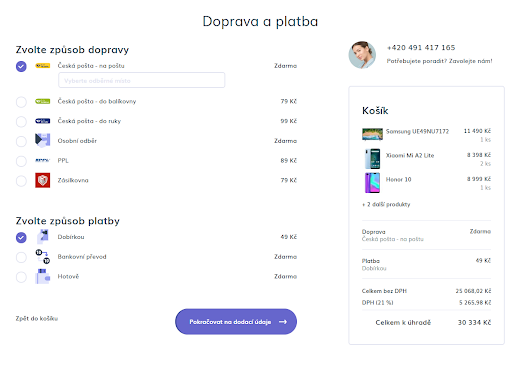Click total 30 334 Kč amount
Viewport: 512px width, 369px height.
click(x=474, y=322)
